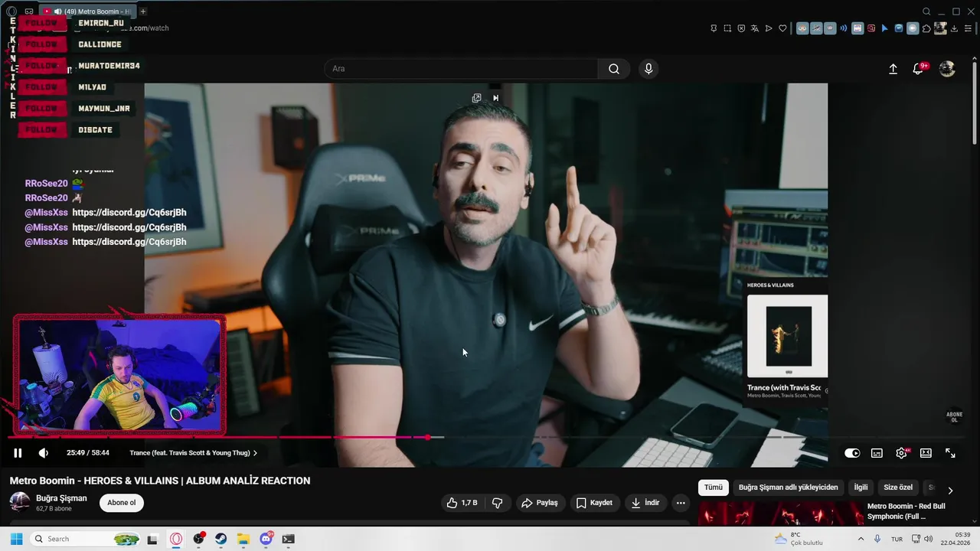The width and height of the screenshot is (980, 551).
Task: Open YouTube notifications bell
Action: pos(918,69)
